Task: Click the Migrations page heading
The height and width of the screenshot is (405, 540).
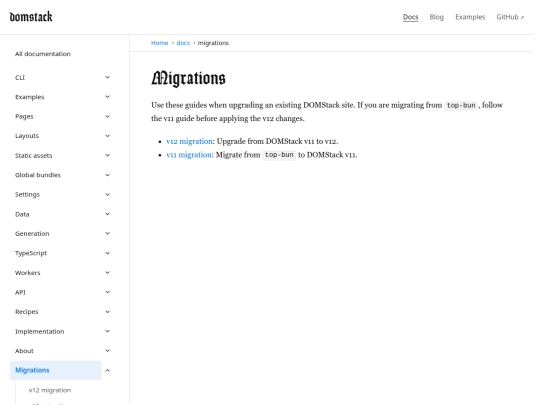Action: point(188,78)
